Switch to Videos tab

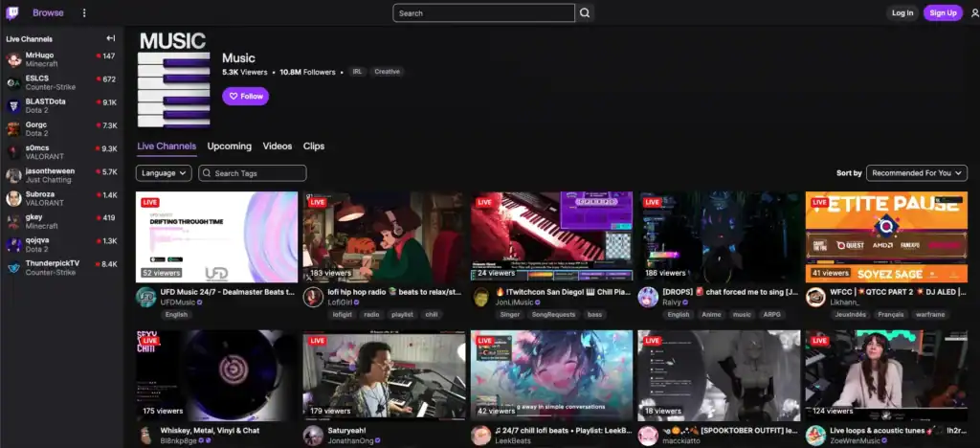click(x=278, y=146)
